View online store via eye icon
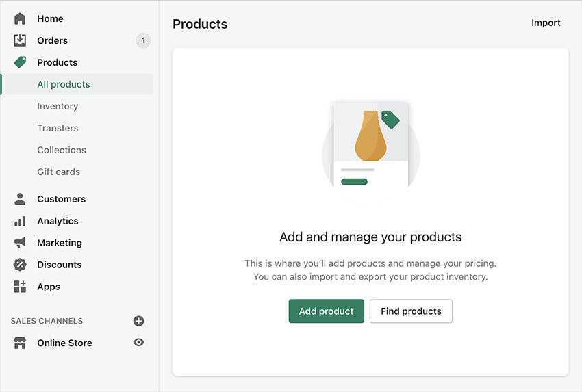The height and width of the screenshot is (392, 582). [139, 342]
